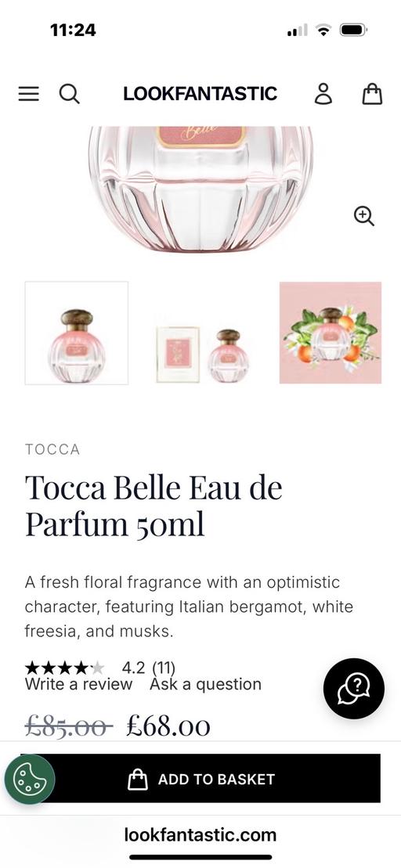401x868 pixels.
Task: Click the Write a review link
Action: pyautogui.click(x=78, y=684)
